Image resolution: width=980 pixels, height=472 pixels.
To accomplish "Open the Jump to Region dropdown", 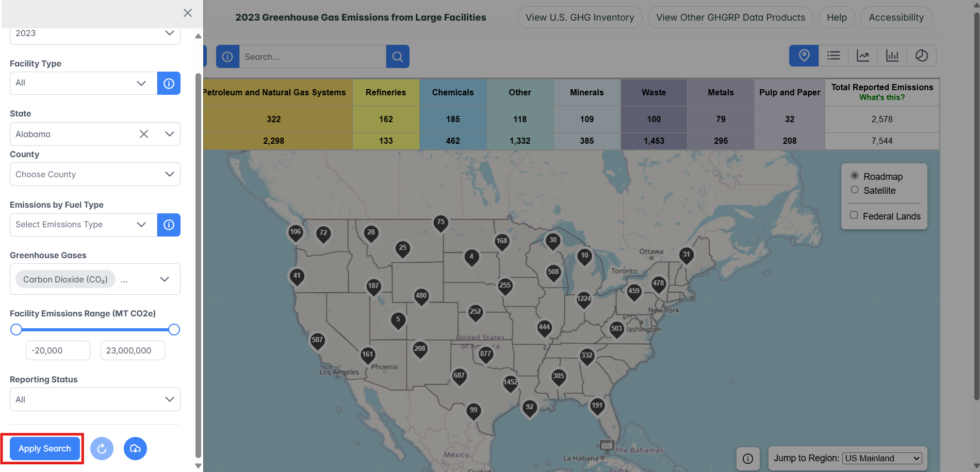I will [x=881, y=458].
